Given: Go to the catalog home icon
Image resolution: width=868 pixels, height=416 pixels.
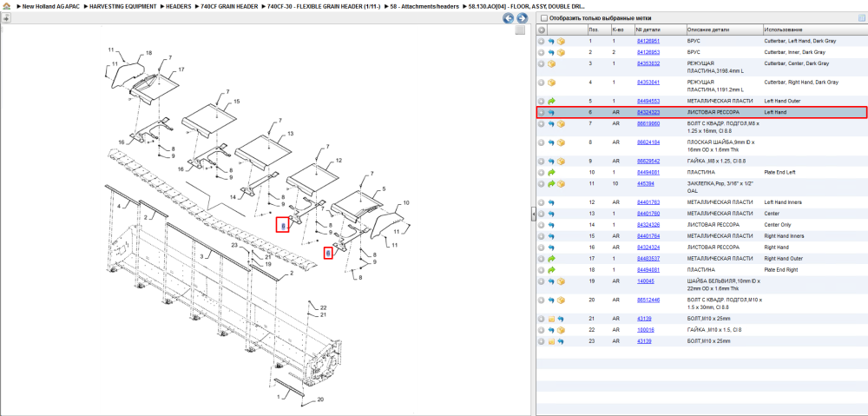Looking at the screenshot, I should coord(6,6).
